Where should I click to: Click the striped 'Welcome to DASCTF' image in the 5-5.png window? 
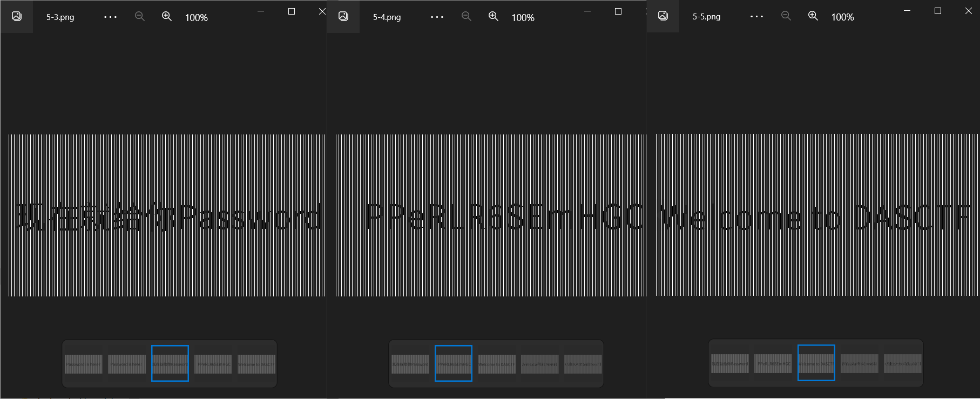(817, 215)
